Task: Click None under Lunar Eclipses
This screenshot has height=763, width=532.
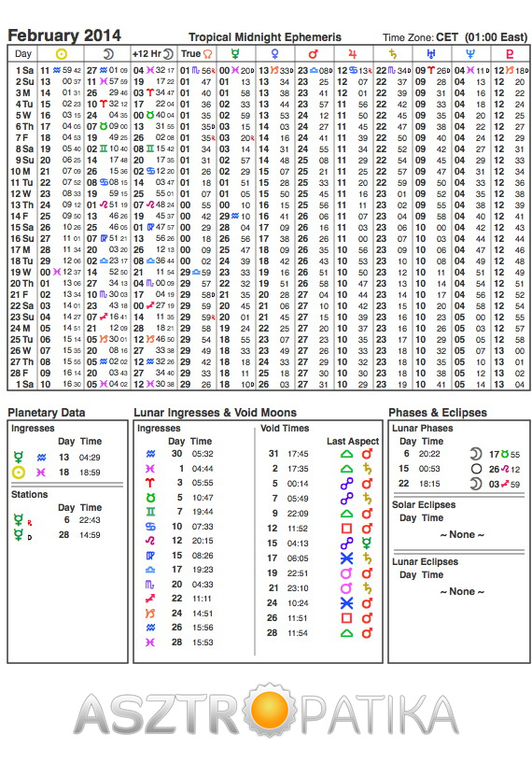Action: point(462,591)
